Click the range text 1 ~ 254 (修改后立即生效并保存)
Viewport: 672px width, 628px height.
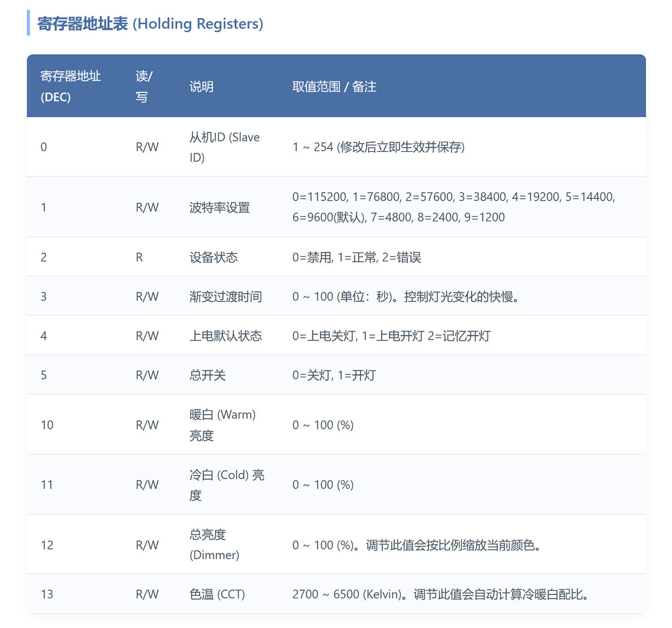click(x=379, y=147)
